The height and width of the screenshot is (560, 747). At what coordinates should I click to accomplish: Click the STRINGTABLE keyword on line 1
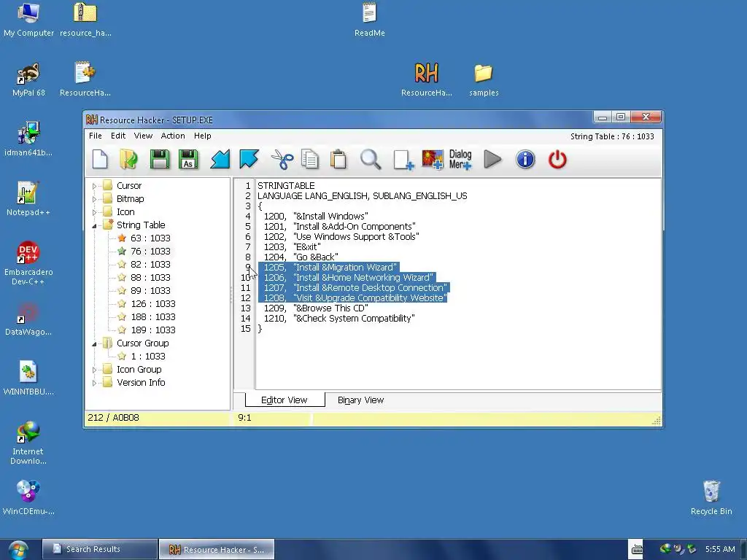tap(286, 186)
